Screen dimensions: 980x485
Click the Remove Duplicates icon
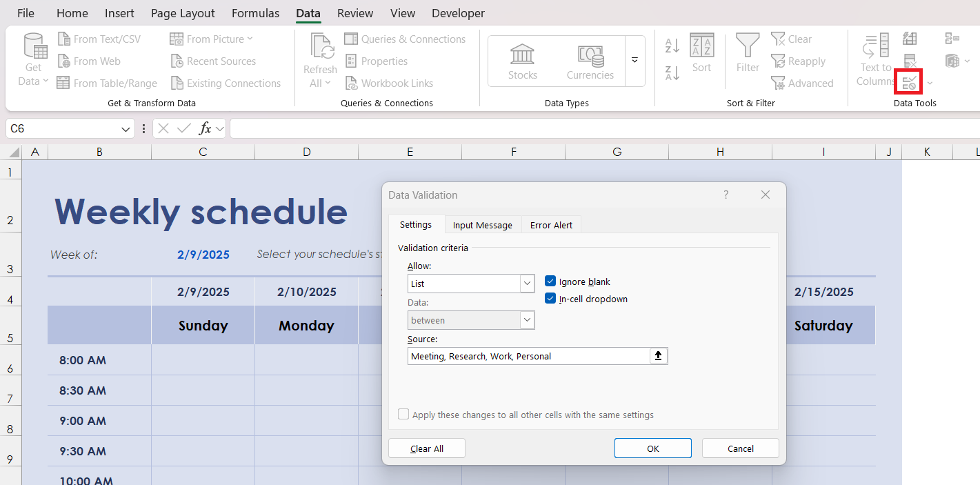[910, 61]
